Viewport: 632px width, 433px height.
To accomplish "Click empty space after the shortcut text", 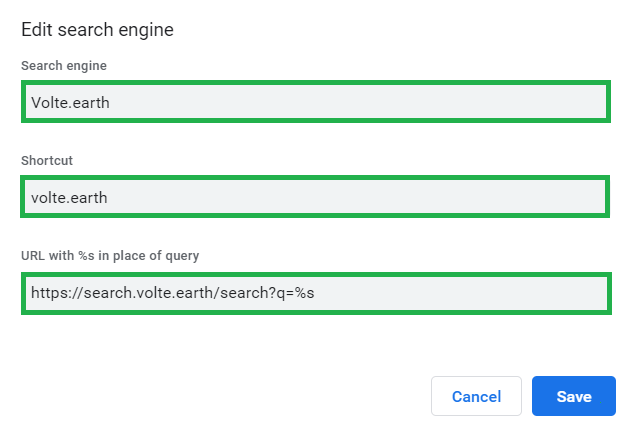I will pyautogui.click(x=350, y=197).
